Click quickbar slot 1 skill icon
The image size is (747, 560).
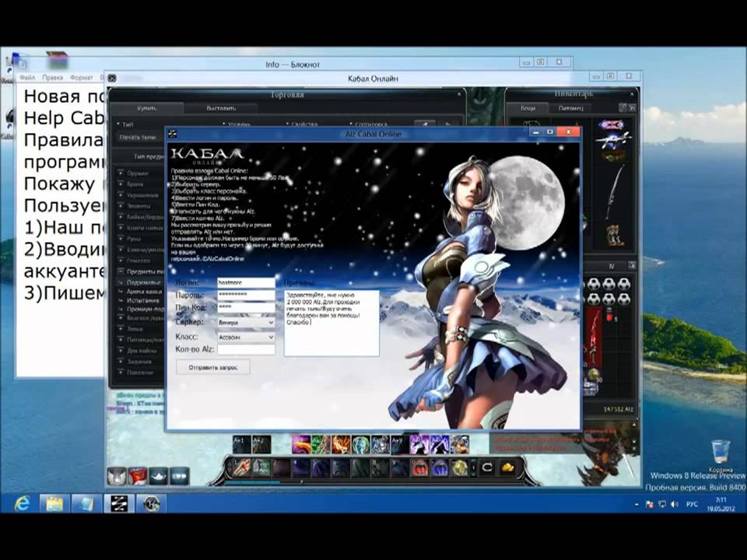point(241,467)
